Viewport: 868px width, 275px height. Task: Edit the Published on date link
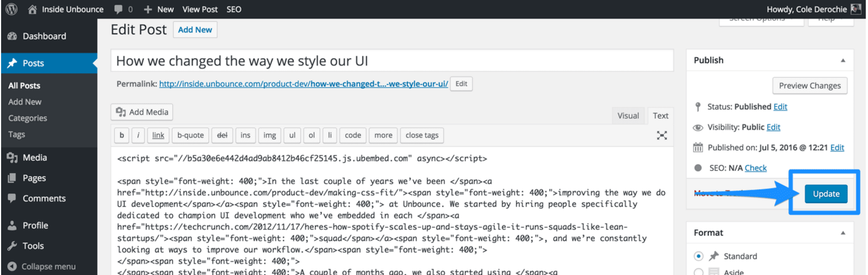pos(838,147)
